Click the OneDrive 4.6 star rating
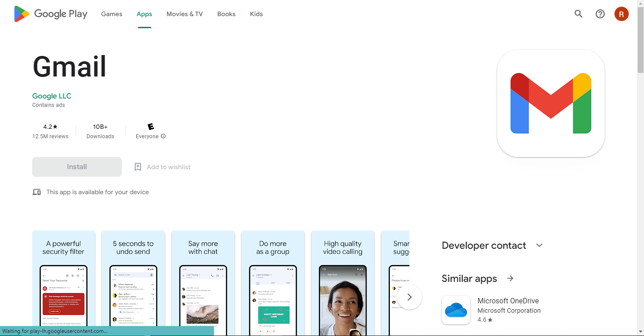 [x=485, y=320]
